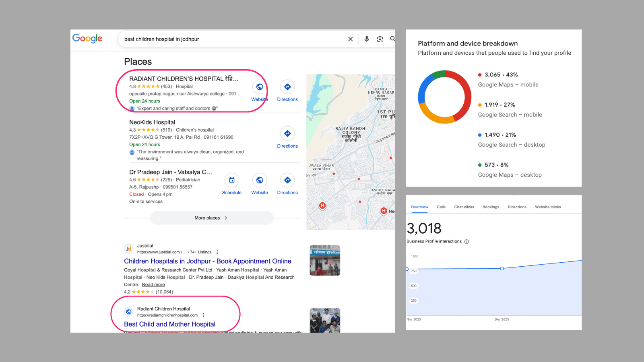644x362 pixels.
Task: Click Google Maps – desktop legend entry
Action: click(x=510, y=170)
